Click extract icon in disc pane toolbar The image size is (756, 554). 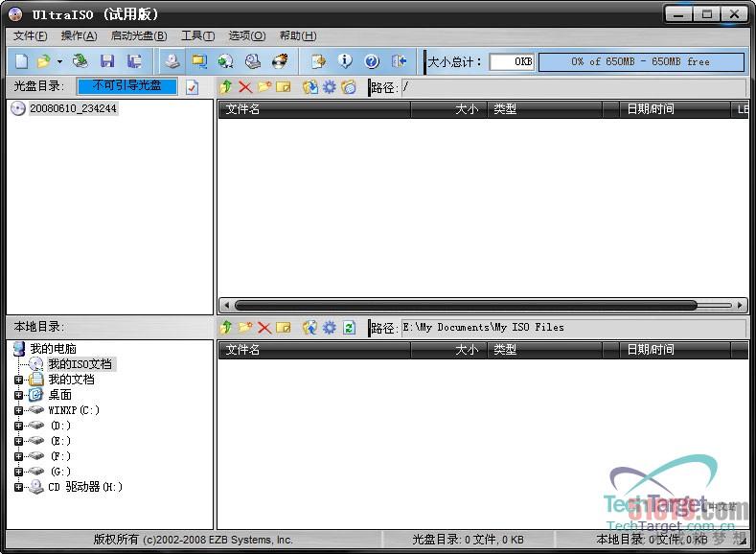pos(310,87)
